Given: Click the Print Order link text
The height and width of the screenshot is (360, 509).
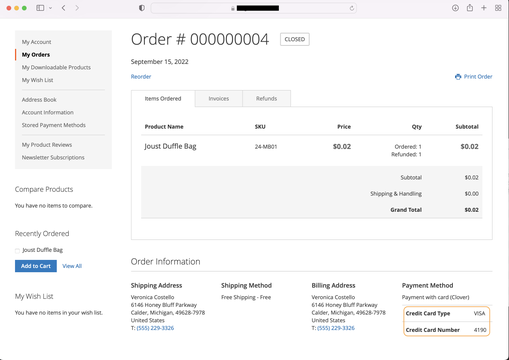Looking at the screenshot, I should (478, 77).
